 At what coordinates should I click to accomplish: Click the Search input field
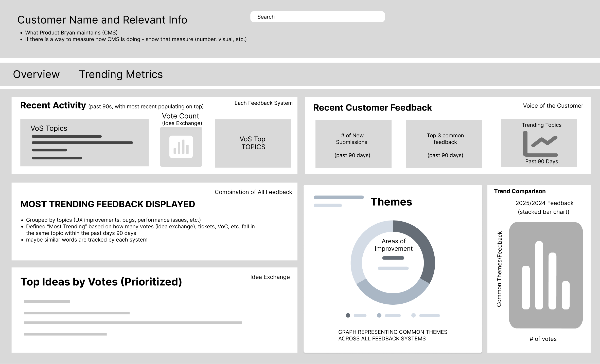(317, 17)
